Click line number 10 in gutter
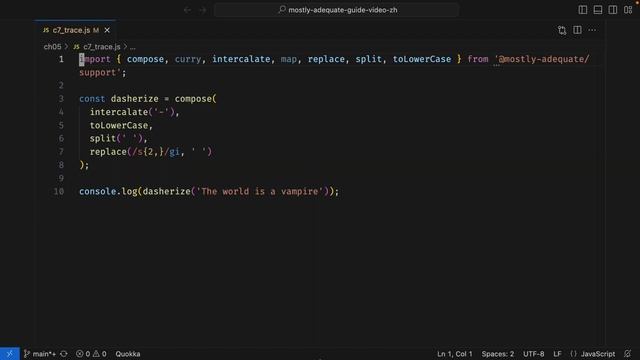Image resolution: width=640 pixels, height=360 pixels. coord(59,191)
